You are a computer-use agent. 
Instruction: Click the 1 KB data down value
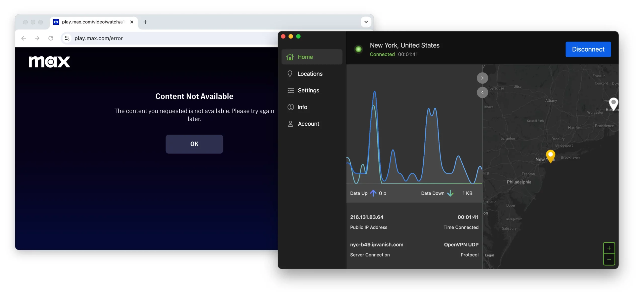click(x=467, y=193)
